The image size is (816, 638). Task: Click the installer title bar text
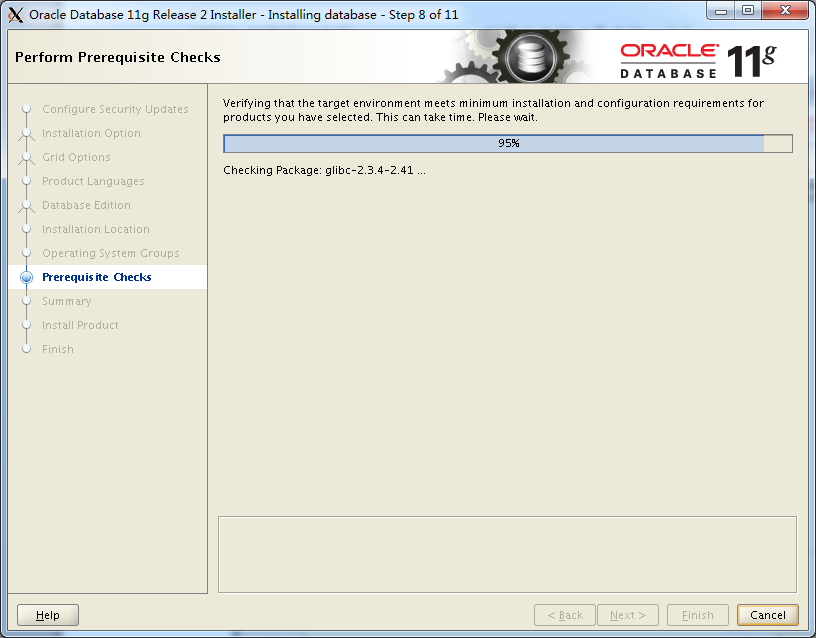click(244, 15)
